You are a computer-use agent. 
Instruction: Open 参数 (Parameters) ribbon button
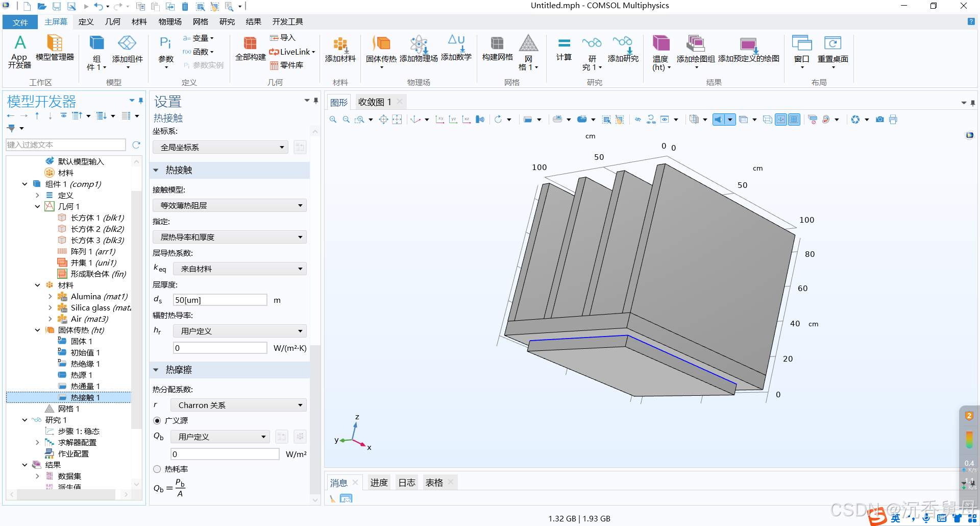pyautogui.click(x=165, y=52)
